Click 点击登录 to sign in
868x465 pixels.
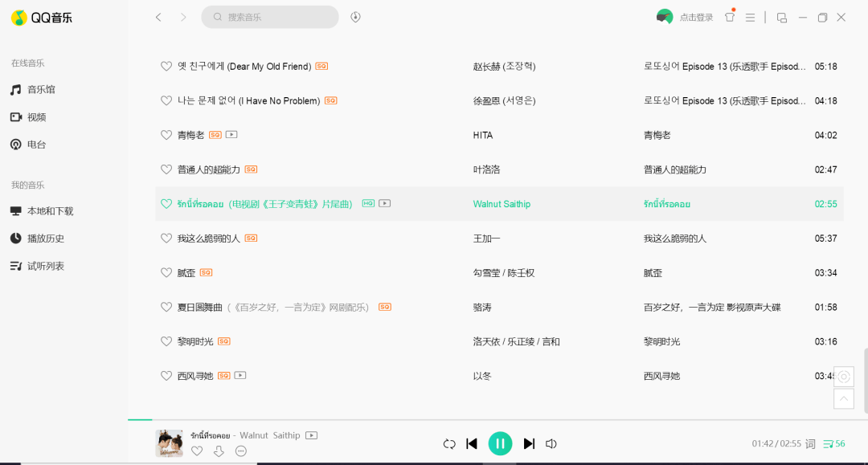tap(696, 18)
